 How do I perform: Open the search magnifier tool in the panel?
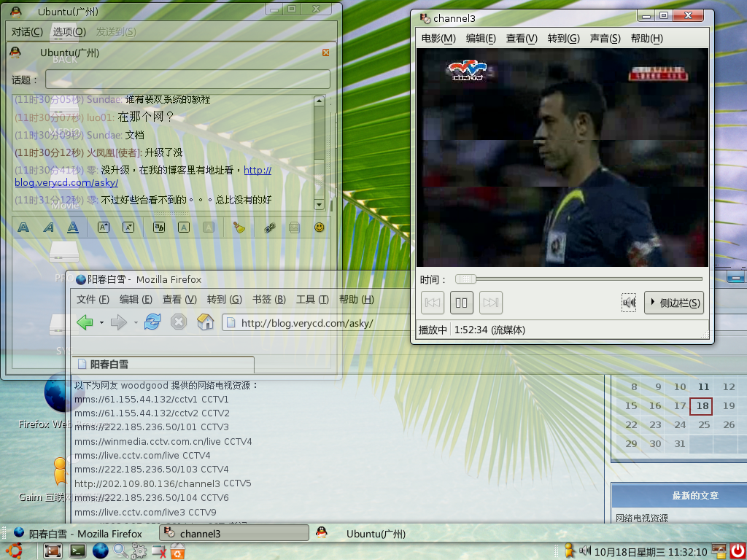120,551
